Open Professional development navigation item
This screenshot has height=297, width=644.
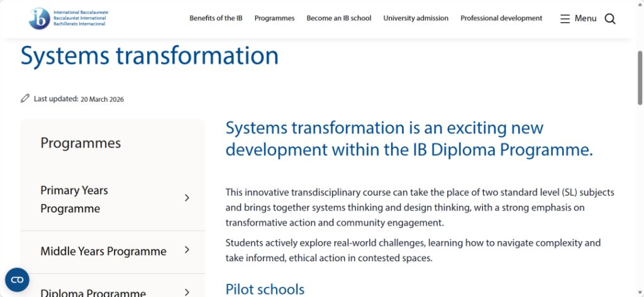[501, 18]
